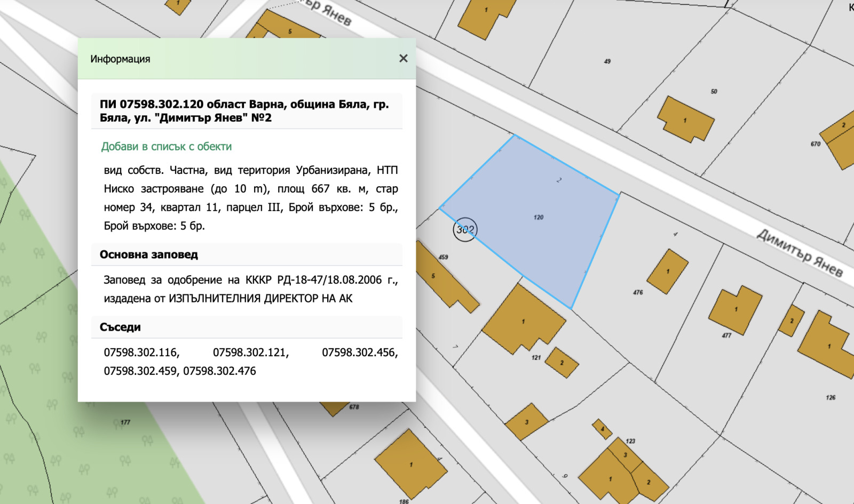Click the building inside parcel 50
The width and height of the screenshot is (854, 504).
point(685,120)
